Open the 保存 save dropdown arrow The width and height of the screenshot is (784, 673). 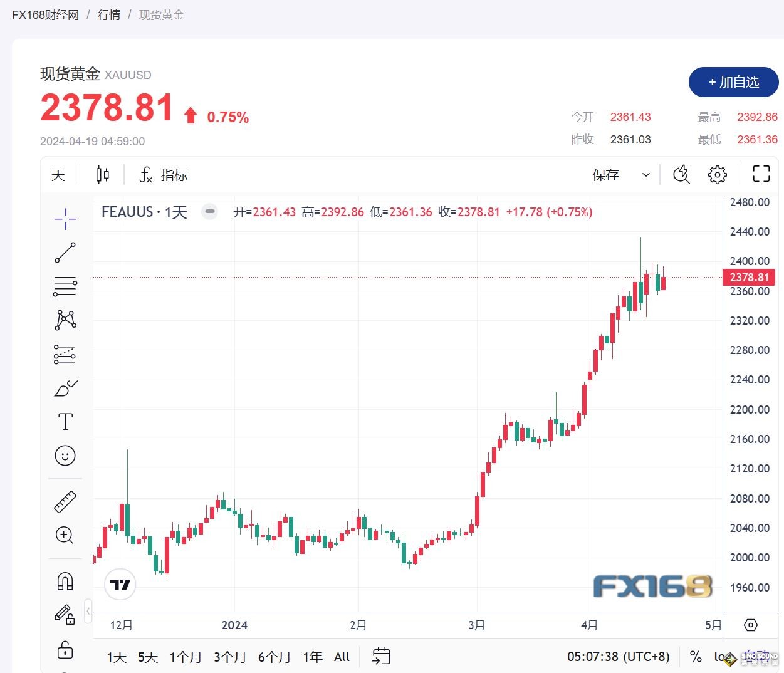coord(645,175)
